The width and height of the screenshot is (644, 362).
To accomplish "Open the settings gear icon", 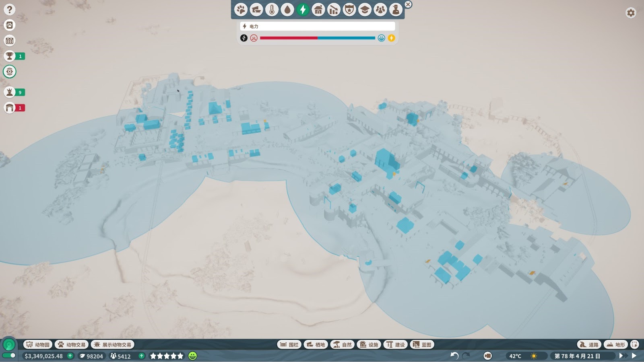I will pos(631,13).
